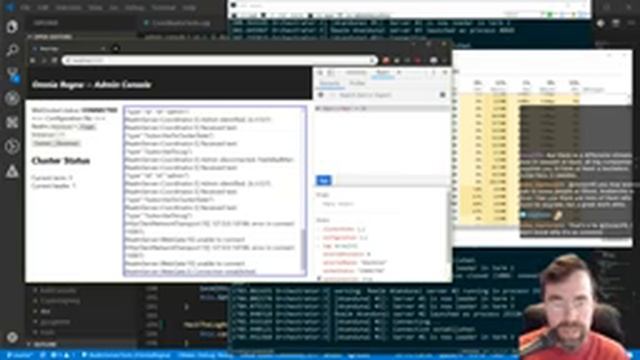Open the VS Code Search view
This screenshot has height=360, width=640.
coord(12,50)
